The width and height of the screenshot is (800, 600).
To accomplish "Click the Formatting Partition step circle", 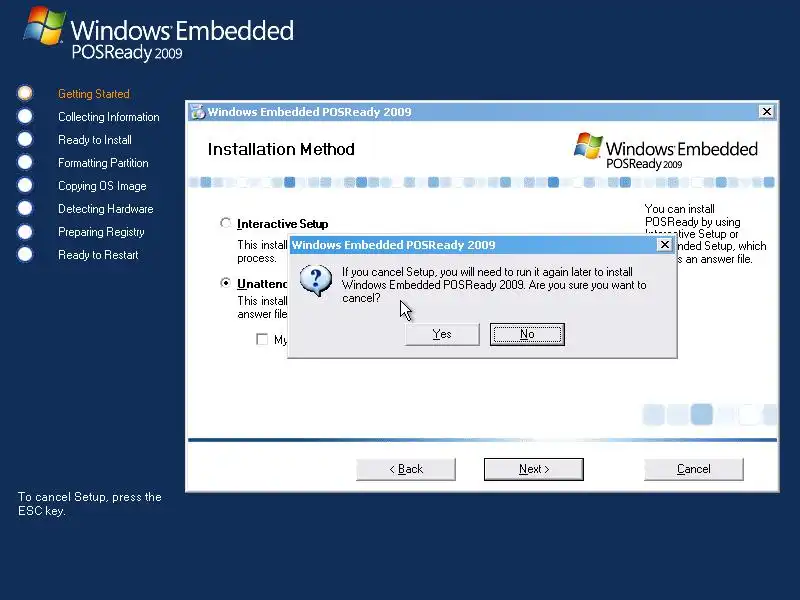I will point(24,162).
